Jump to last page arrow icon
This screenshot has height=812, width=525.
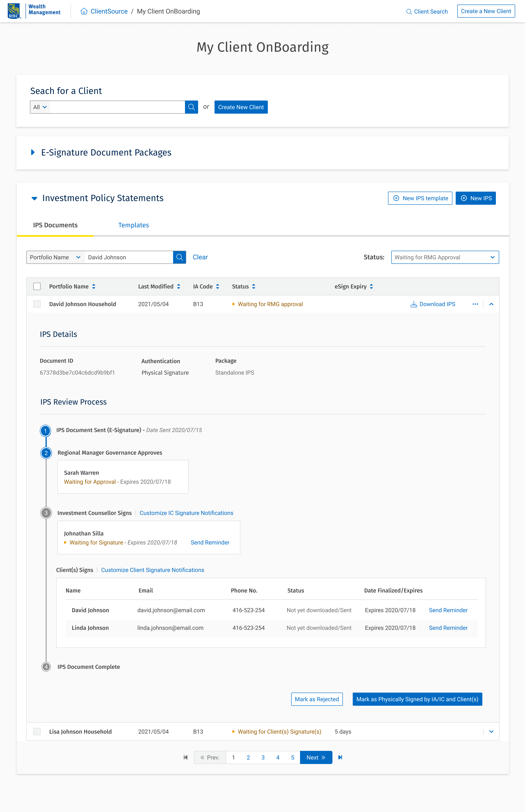pyautogui.click(x=340, y=757)
